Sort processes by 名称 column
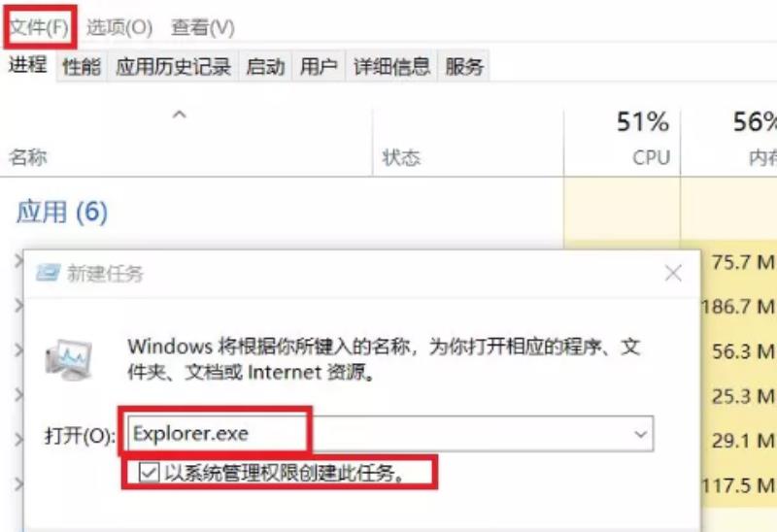777x532 pixels. click(28, 157)
